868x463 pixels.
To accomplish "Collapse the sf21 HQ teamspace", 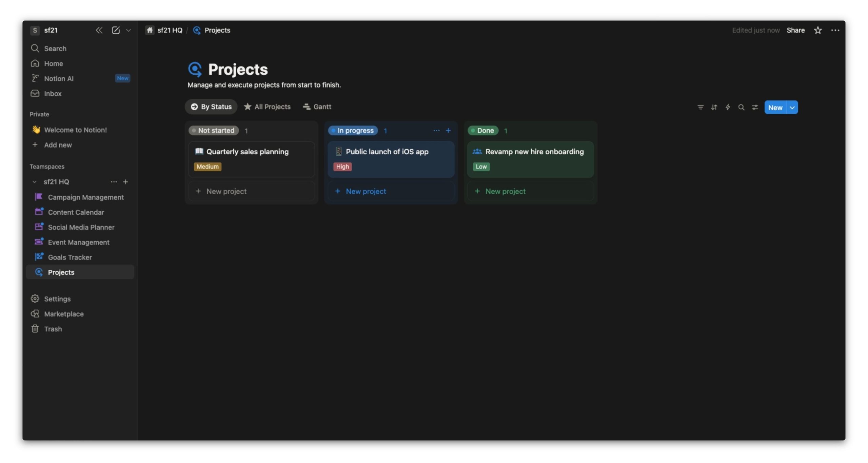I will 34,182.
